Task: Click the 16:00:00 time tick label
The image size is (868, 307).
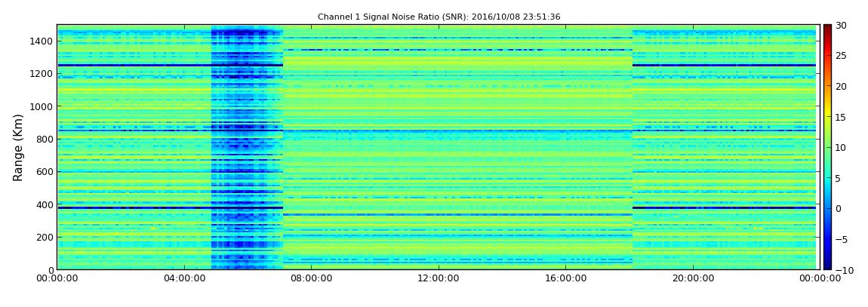Action: (565, 279)
